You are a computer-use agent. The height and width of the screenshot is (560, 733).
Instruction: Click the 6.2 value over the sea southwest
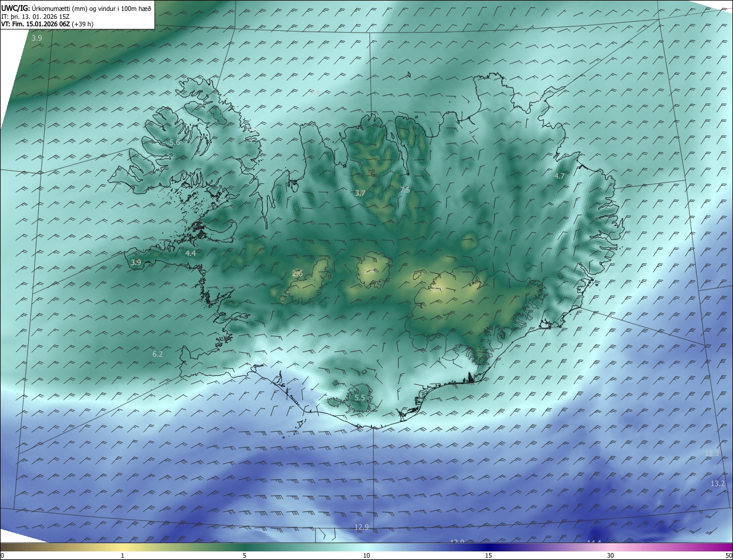click(x=157, y=354)
